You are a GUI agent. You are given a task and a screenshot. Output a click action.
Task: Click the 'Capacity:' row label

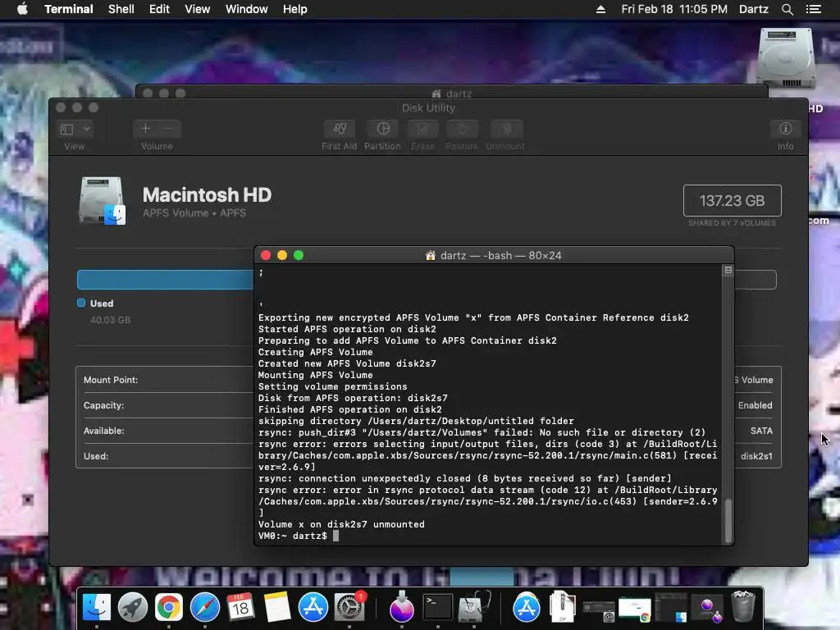(x=104, y=405)
